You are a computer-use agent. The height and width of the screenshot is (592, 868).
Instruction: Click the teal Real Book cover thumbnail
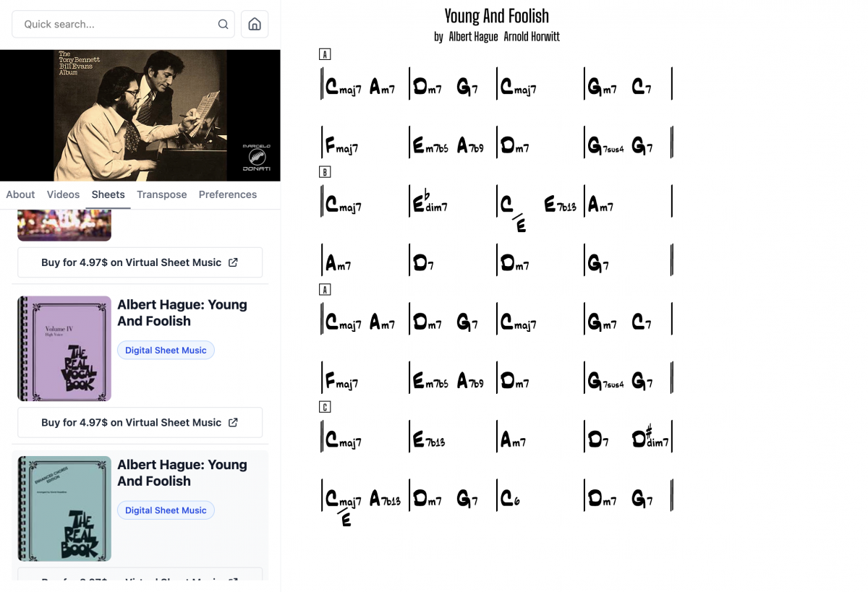pos(64,508)
